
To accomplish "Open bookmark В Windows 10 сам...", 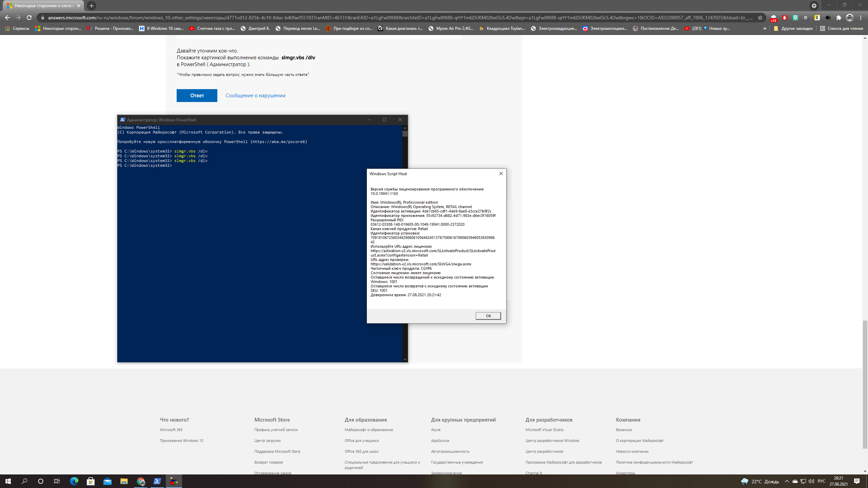I will coord(161,28).
